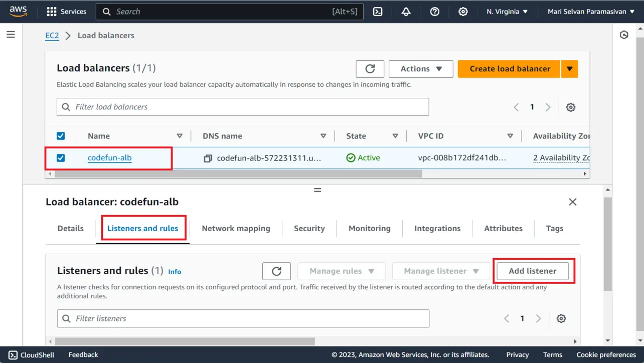644x363 pixels.
Task: Open listeners table preferences gear
Action: tap(561, 318)
